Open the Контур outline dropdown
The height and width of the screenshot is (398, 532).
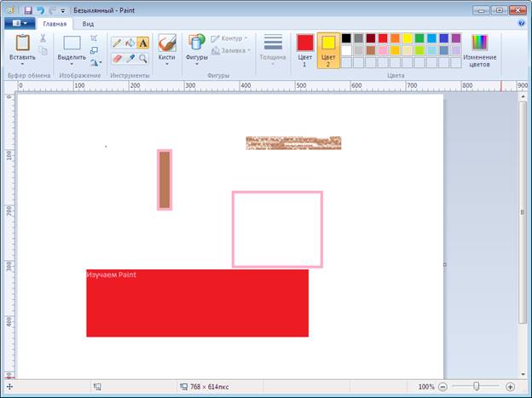(229, 38)
